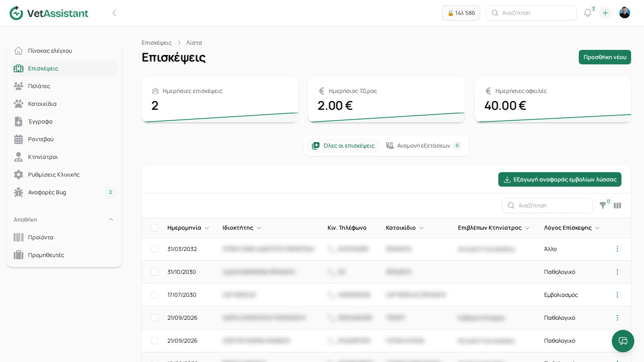Image resolution: width=644 pixels, height=362 pixels.
Task: Check the first 21/09/2026 row checkbox
Action: [155, 318]
